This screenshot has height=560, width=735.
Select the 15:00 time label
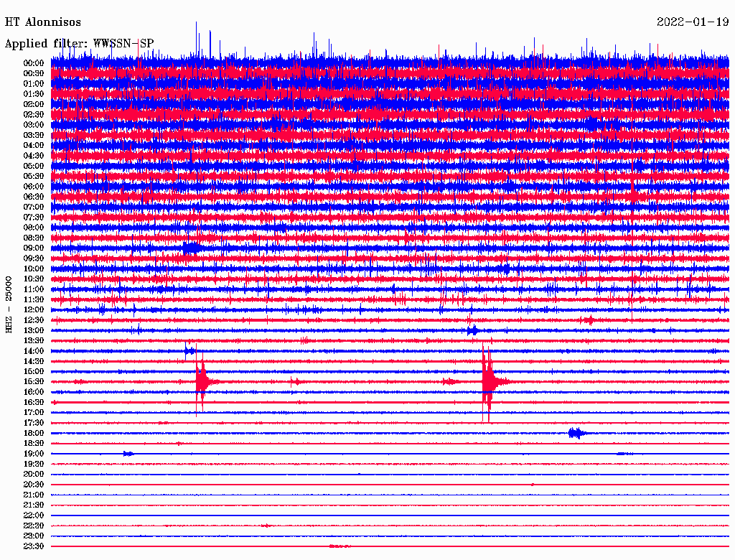[x=34, y=371]
